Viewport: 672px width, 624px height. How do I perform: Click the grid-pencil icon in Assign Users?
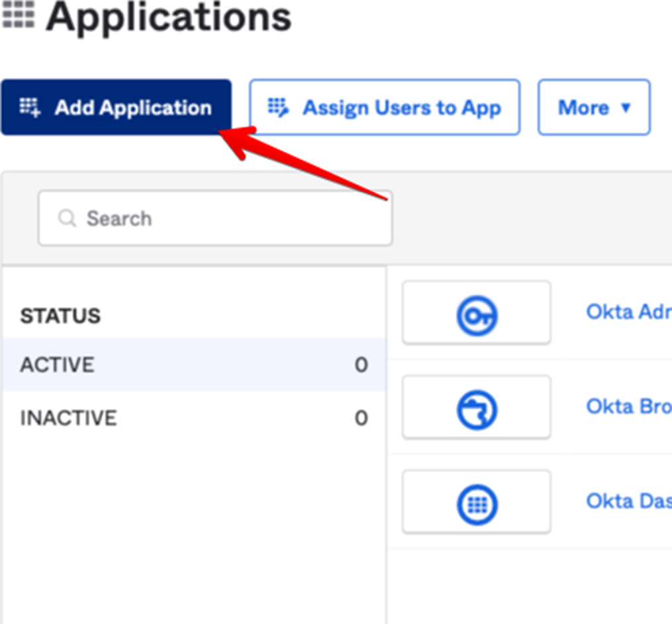click(x=278, y=107)
